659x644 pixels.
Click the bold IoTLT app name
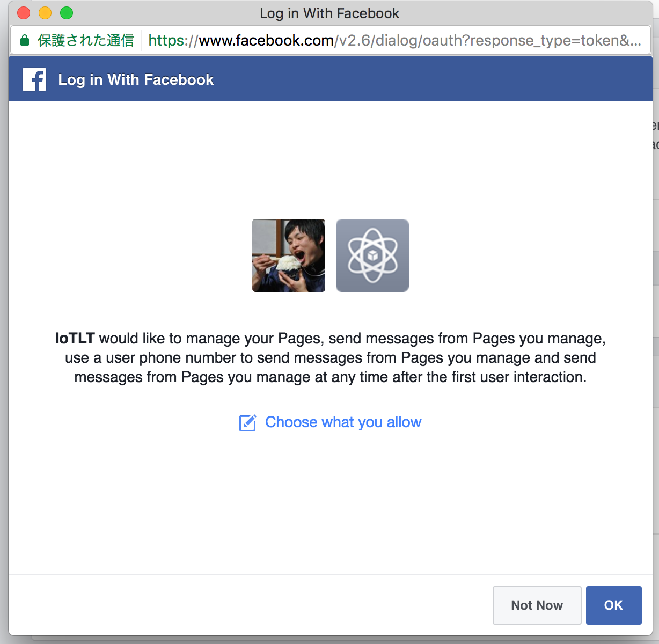[x=75, y=339]
